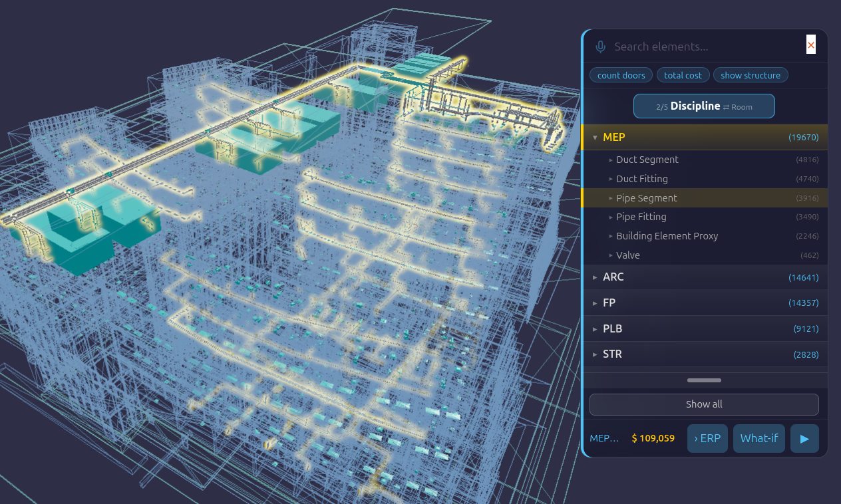Click the Show all button
Viewport: 841px width, 504px height.
click(x=704, y=404)
